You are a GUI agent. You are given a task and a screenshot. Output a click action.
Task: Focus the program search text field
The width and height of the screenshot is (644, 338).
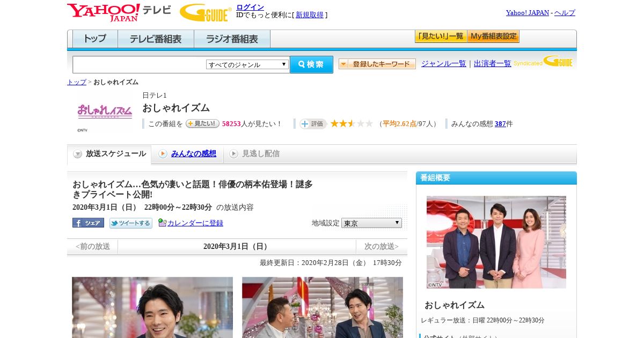click(x=140, y=65)
